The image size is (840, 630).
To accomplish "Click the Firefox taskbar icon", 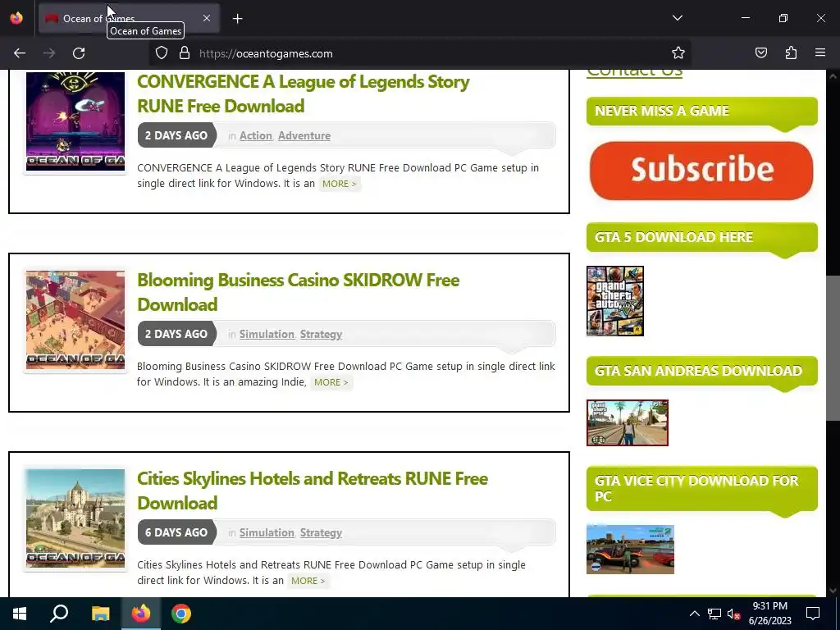I will tap(141, 614).
